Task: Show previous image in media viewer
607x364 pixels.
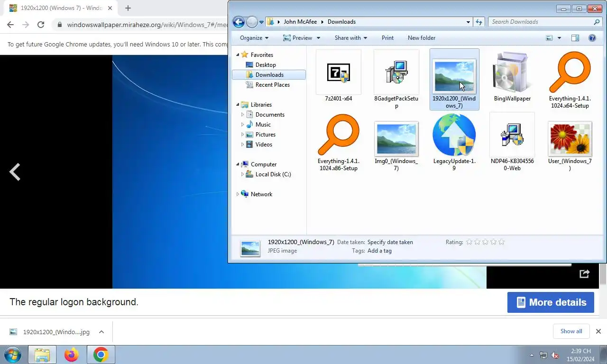Action: point(15,172)
